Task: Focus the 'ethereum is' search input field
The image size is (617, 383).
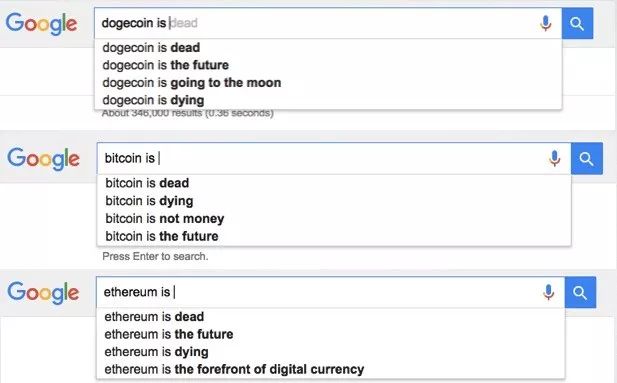Action: (319, 292)
